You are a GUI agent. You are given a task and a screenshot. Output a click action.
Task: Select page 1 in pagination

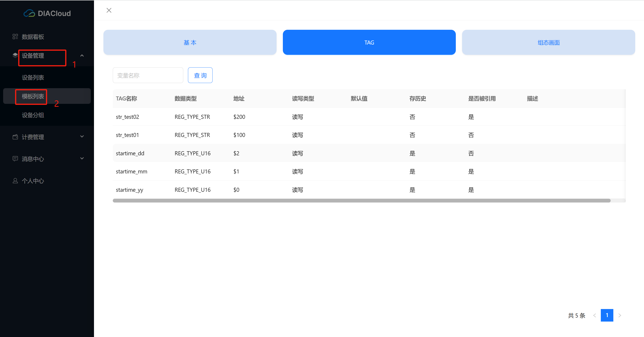coord(607,315)
